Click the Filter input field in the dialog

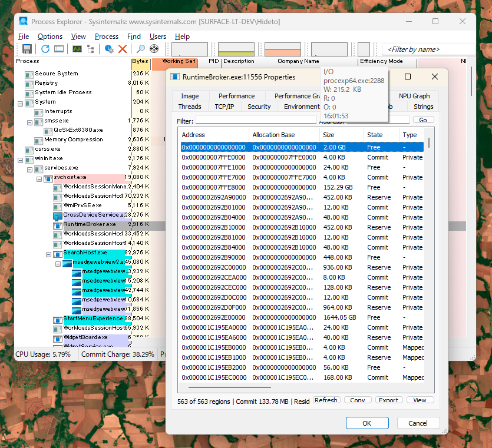256,120
